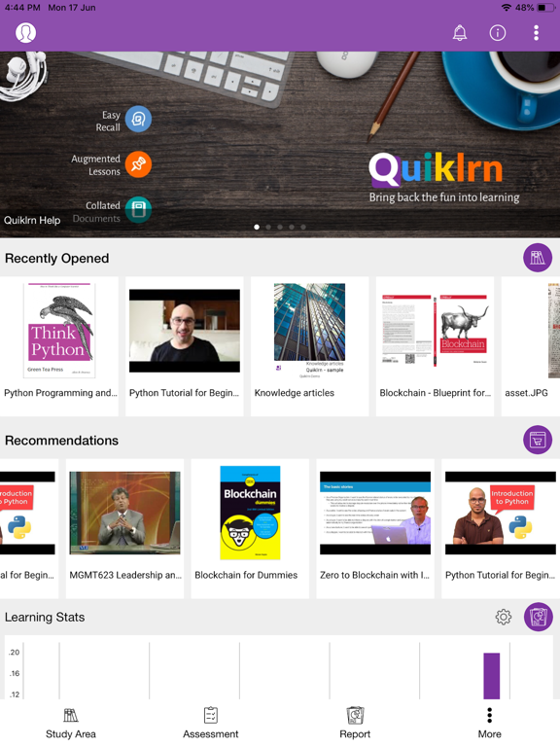Open the More tab
Viewport: 560px width, 747px height.
[x=490, y=724]
